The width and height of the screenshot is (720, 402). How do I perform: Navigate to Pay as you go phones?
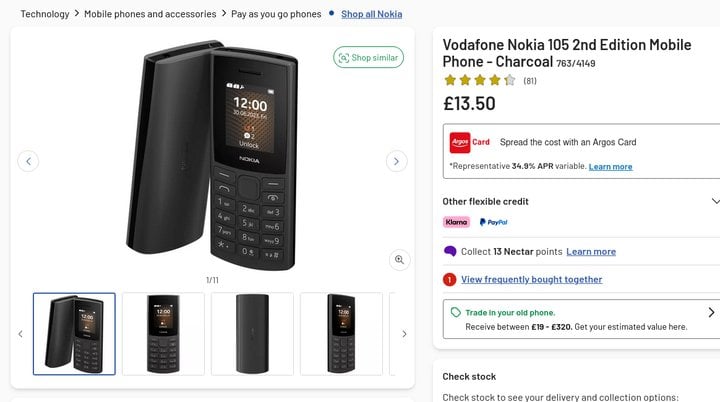coord(276,14)
